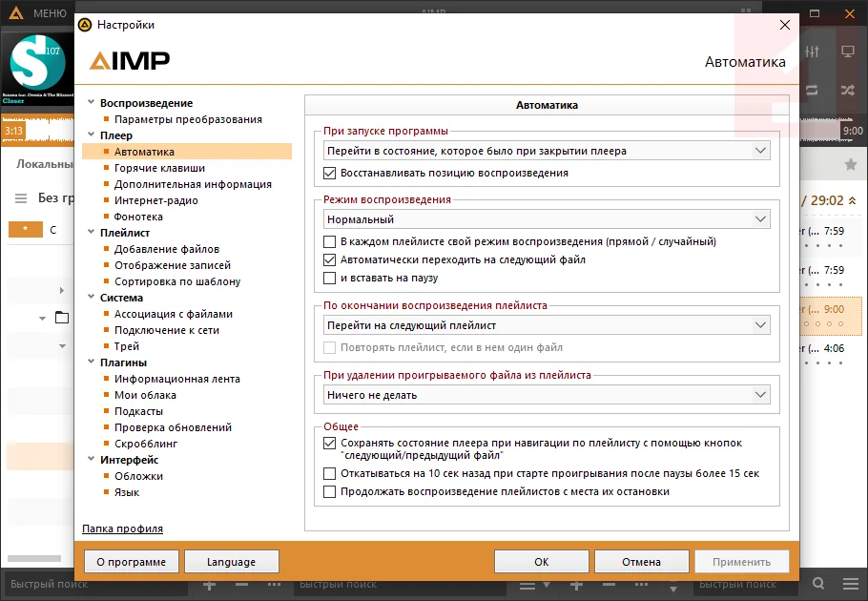Collapse the Плейлист tree section

pos(91,232)
